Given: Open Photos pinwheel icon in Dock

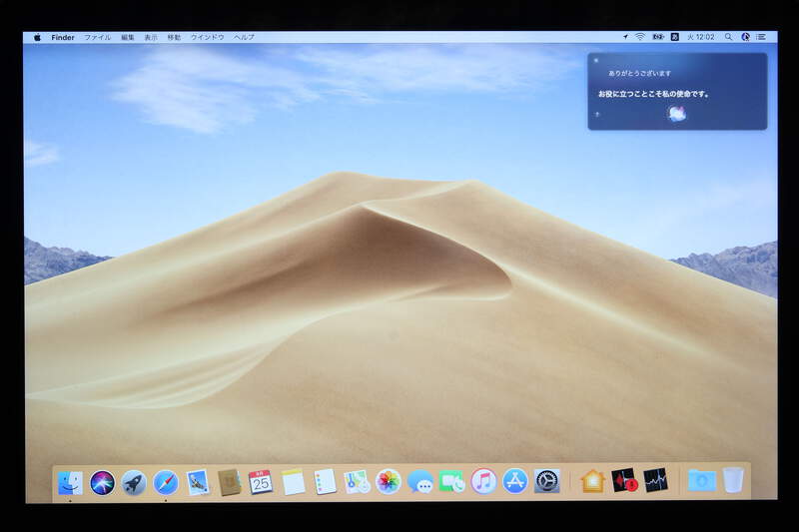Looking at the screenshot, I should (x=389, y=482).
